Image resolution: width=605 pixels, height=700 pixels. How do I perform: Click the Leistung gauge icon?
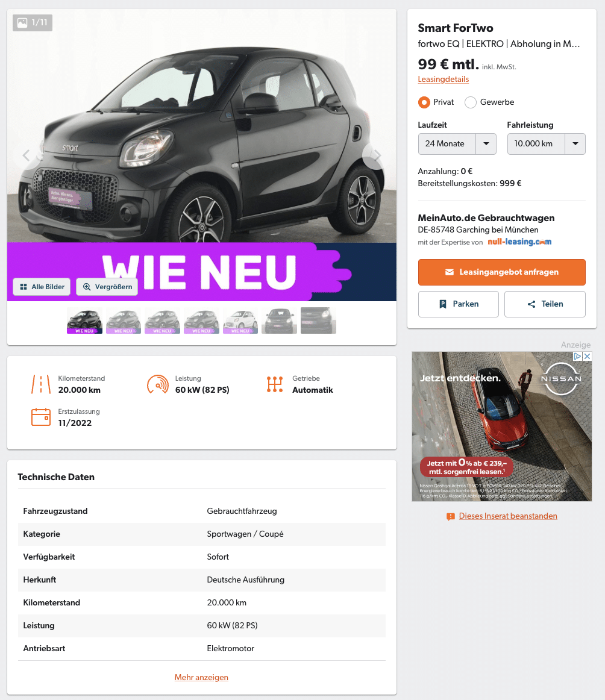pos(158,384)
